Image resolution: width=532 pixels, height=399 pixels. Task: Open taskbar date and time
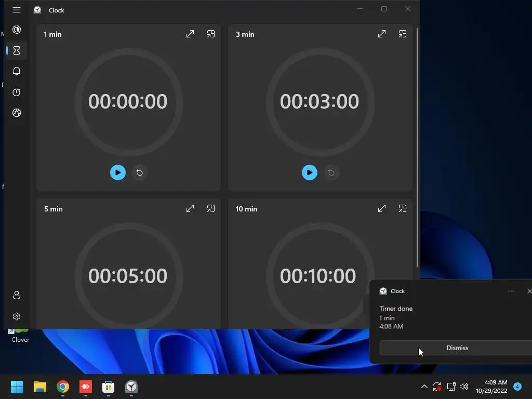pyautogui.click(x=491, y=387)
